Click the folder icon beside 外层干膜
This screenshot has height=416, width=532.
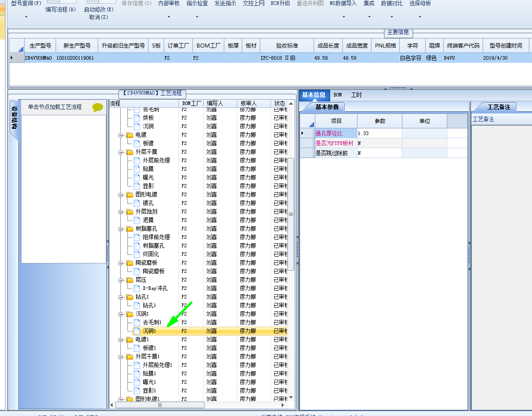130,152
